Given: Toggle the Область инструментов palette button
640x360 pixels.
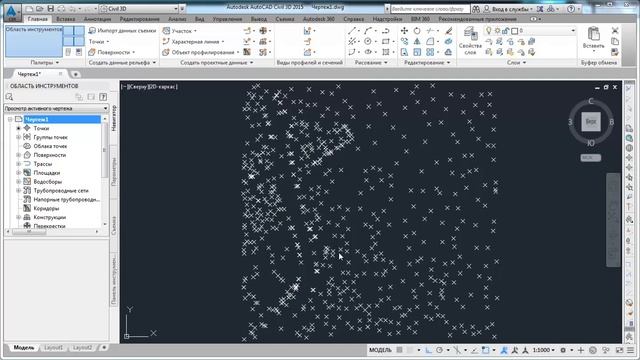Looking at the screenshot, I should [x=34, y=41].
